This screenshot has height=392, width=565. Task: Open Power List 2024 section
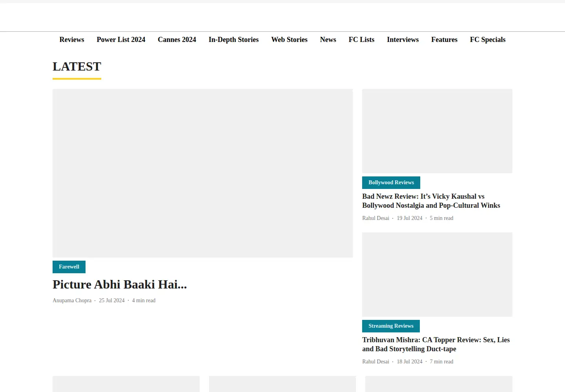click(121, 40)
